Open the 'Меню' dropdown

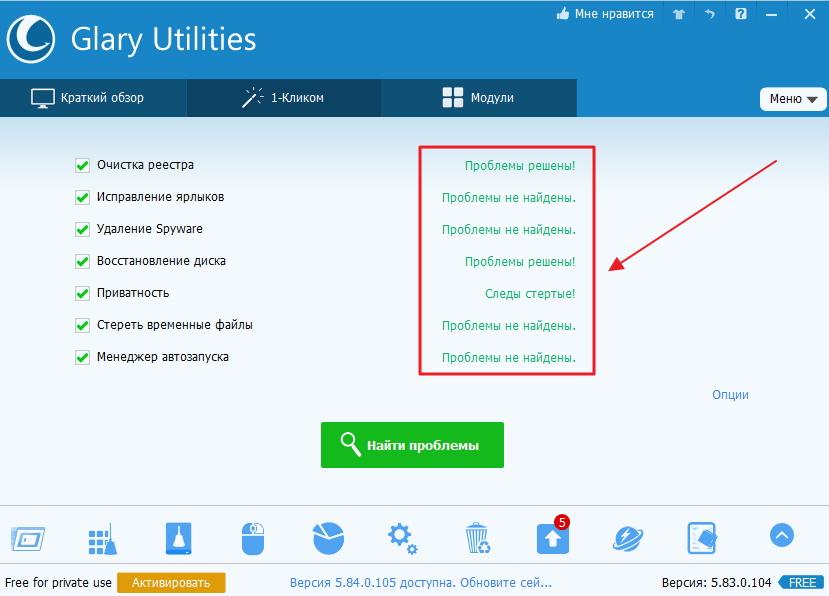click(x=793, y=99)
